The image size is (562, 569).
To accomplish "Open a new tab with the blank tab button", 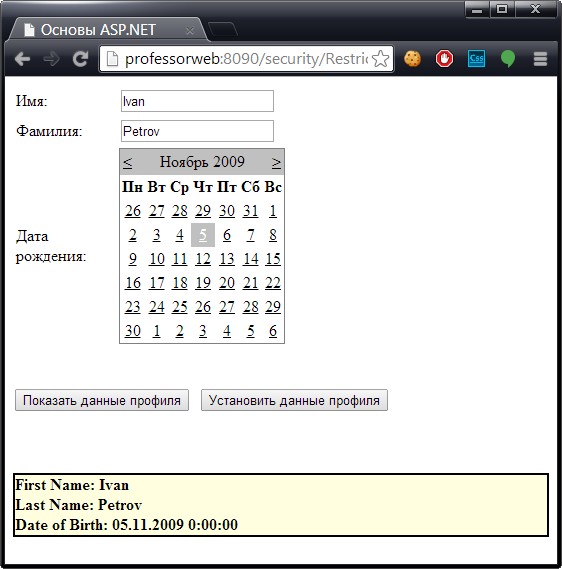I will click(x=223, y=30).
